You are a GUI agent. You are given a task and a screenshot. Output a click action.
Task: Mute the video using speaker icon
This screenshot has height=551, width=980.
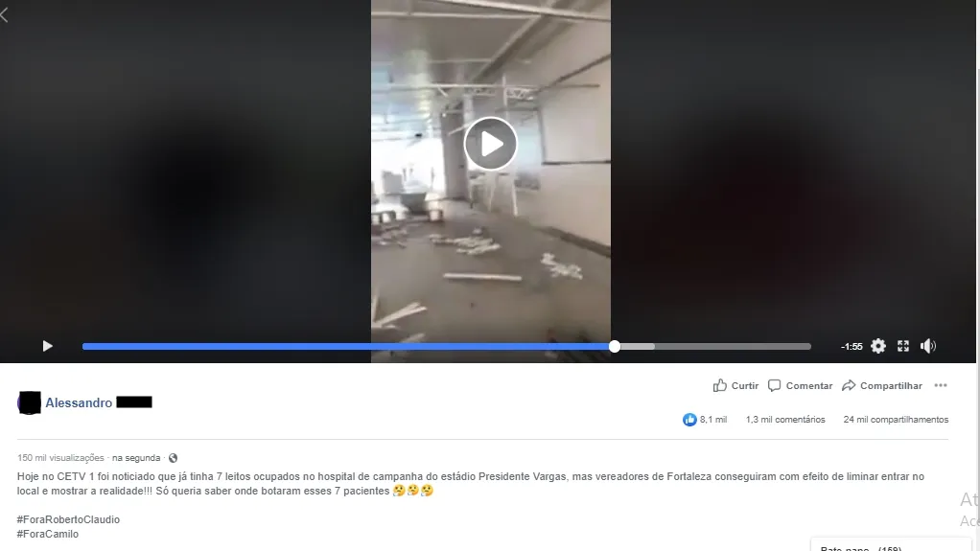click(928, 346)
